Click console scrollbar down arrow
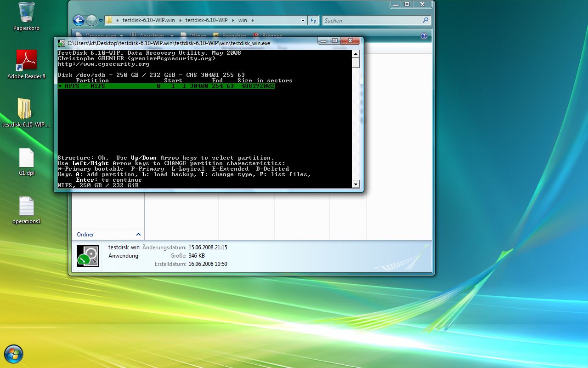Viewport: 588px width, 368px height. (356, 184)
